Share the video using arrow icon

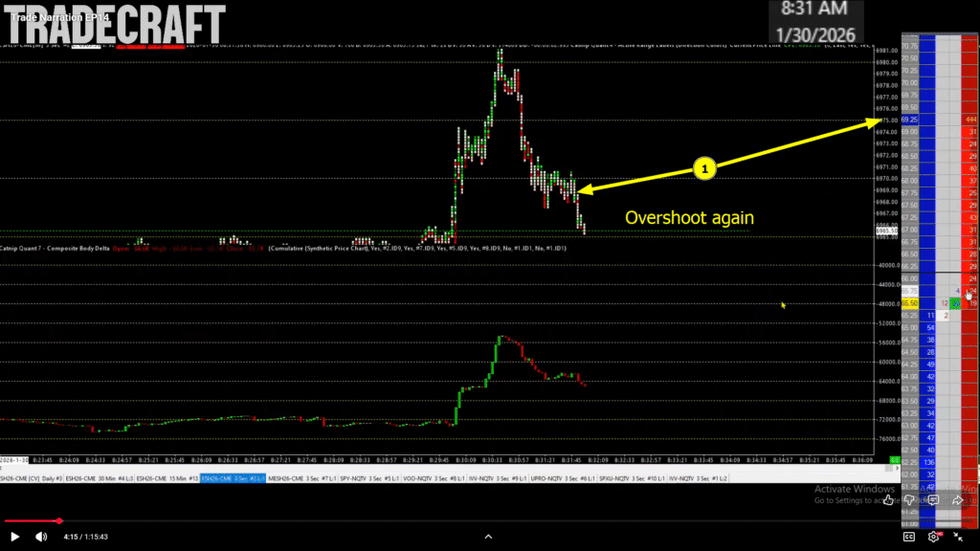tap(957, 499)
